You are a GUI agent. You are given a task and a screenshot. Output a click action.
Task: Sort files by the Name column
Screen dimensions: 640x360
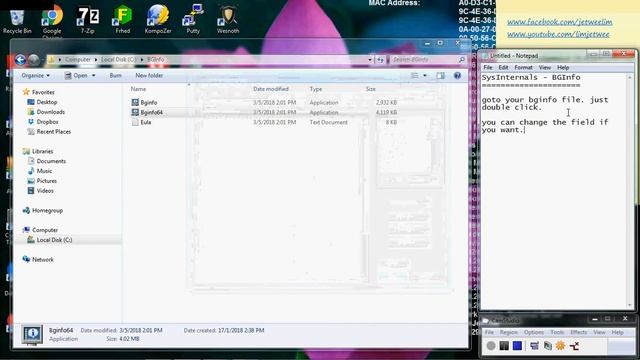point(138,89)
